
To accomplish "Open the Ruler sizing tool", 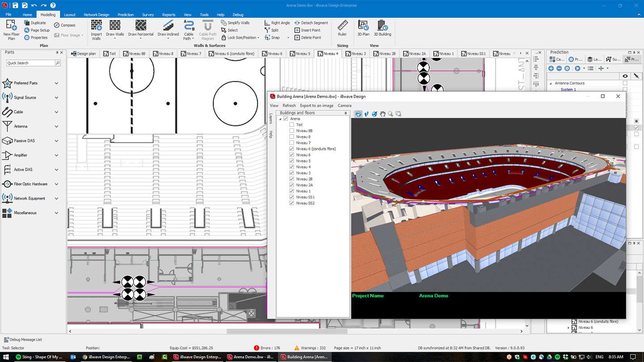I will pos(342,28).
